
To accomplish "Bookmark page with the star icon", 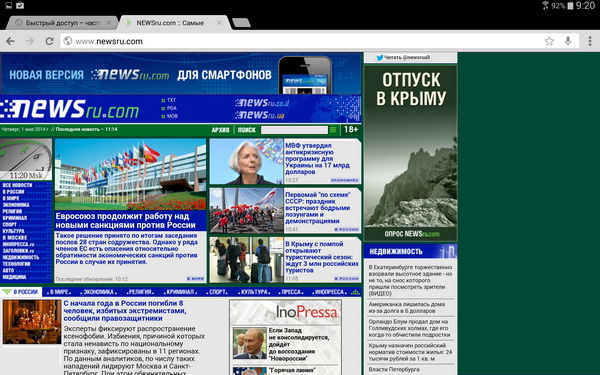I will 549,41.
